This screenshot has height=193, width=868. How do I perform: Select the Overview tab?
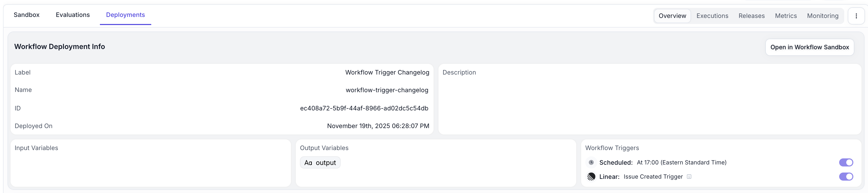coord(672,15)
